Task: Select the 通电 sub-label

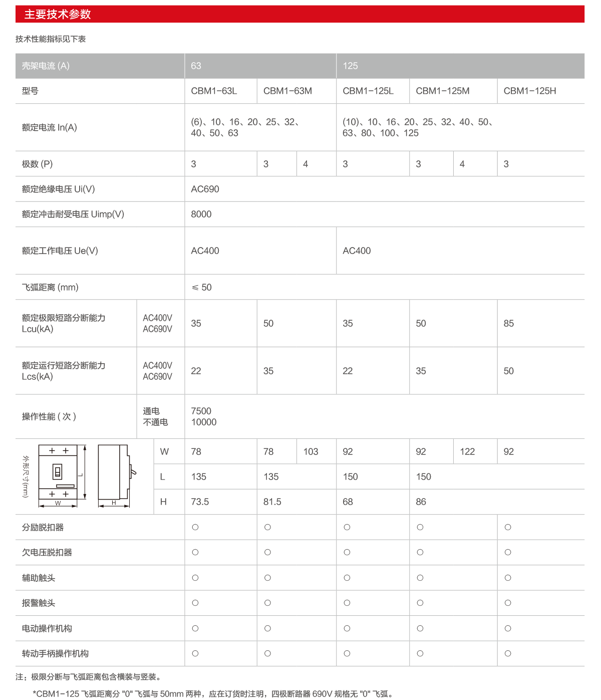Action: (x=151, y=411)
